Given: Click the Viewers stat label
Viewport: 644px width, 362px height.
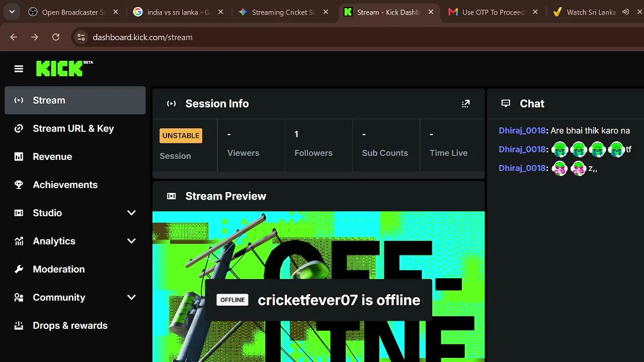Looking at the screenshot, I should (x=243, y=153).
